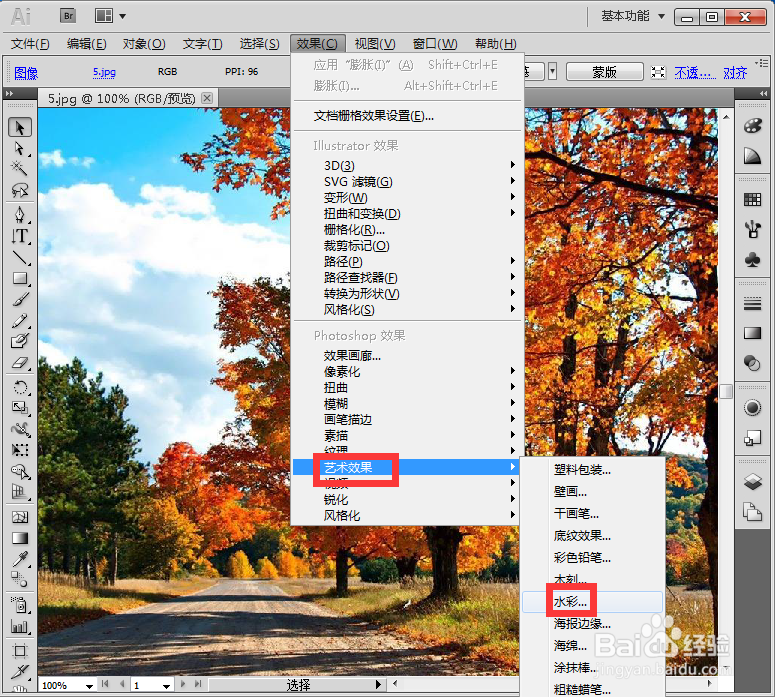Click the 蒙版 button in control bar
The width and height of the screenshot is (775, 697).
tap(604, 72)
